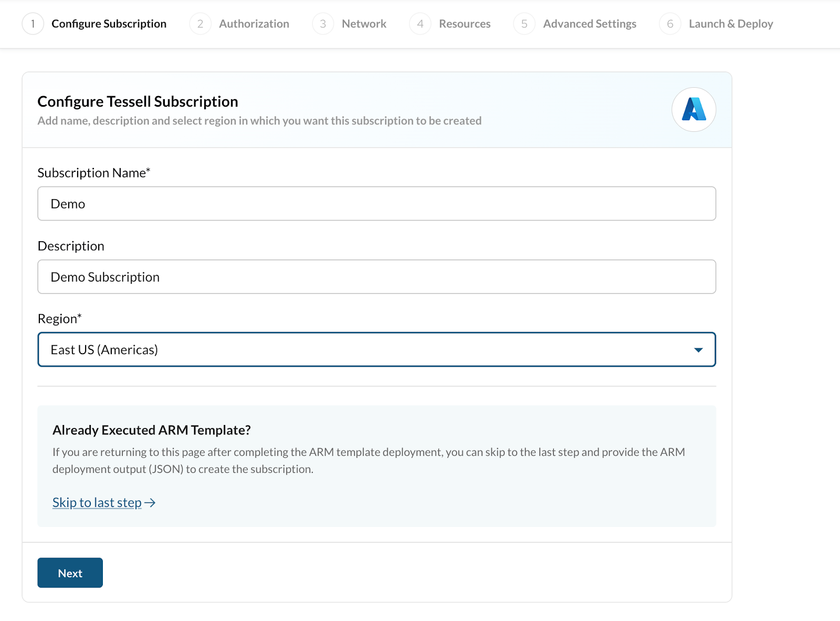840x621 pixels.
Task: Click the step 1 number circle
Action: tap(33, 24)
